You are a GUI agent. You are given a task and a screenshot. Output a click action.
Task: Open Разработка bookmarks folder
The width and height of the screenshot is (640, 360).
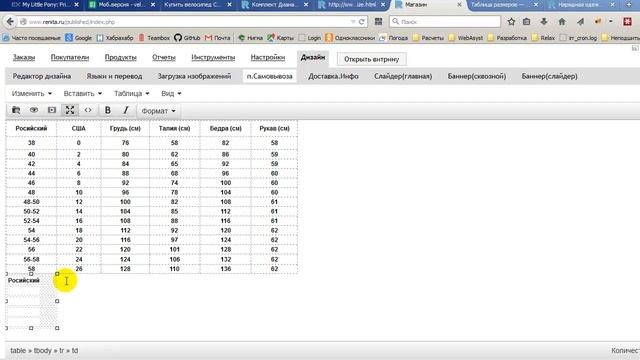507,38
